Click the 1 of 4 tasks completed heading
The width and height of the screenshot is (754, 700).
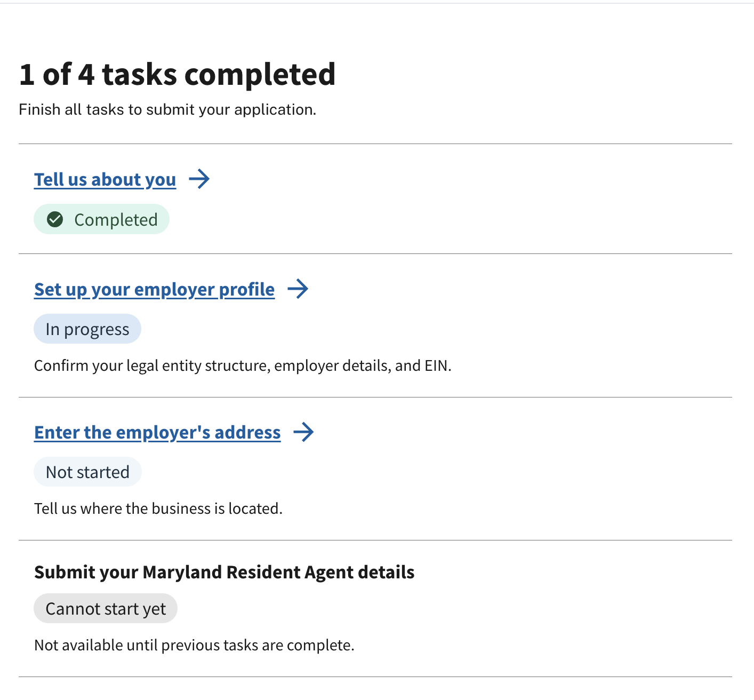click(x=177, y=74)
